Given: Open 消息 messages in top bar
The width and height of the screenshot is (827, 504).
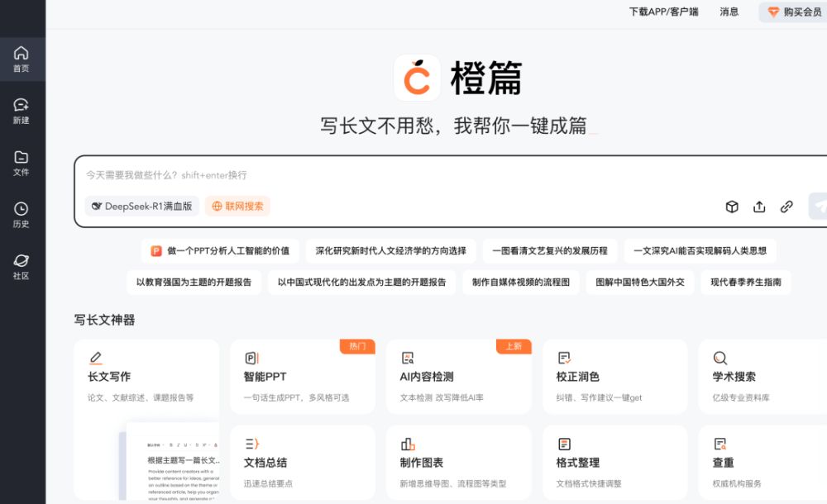Looking at the screenshot, I should coord(729,12).
